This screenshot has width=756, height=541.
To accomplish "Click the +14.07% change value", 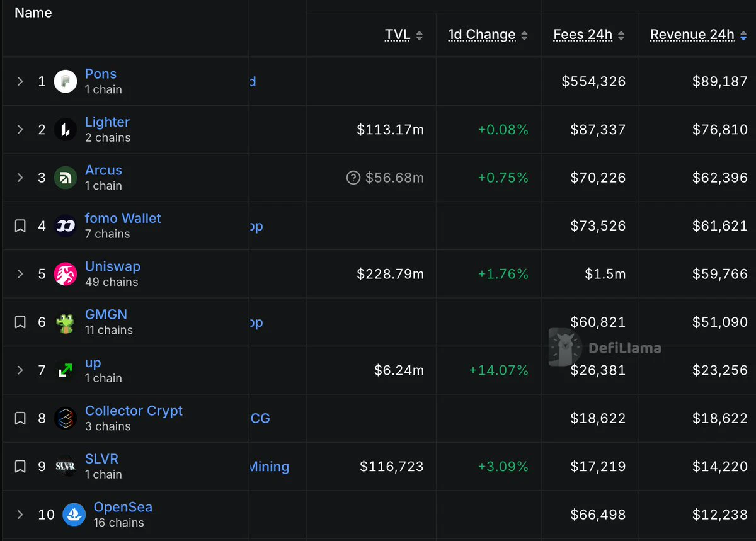I will [499, 370].
